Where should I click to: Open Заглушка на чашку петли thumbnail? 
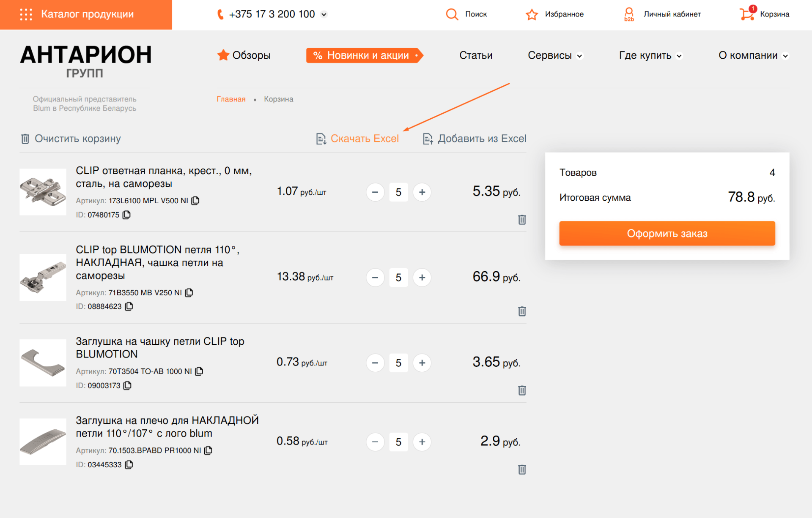coord(43,363)
